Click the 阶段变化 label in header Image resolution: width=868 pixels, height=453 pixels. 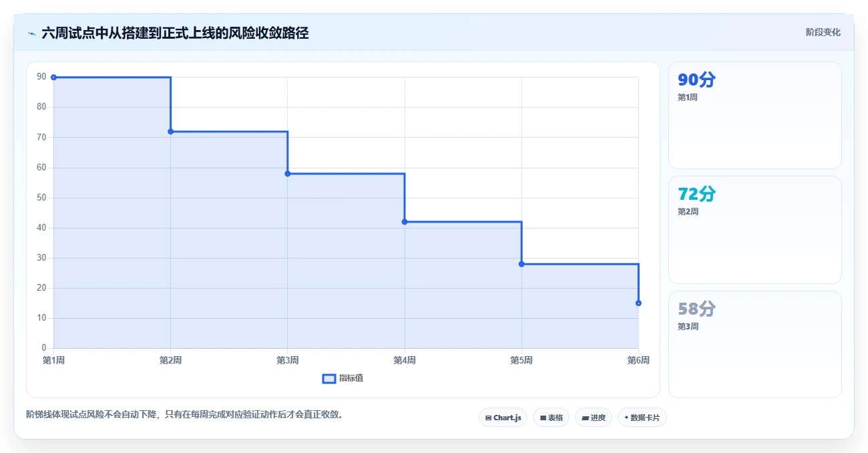coord(823,32)
